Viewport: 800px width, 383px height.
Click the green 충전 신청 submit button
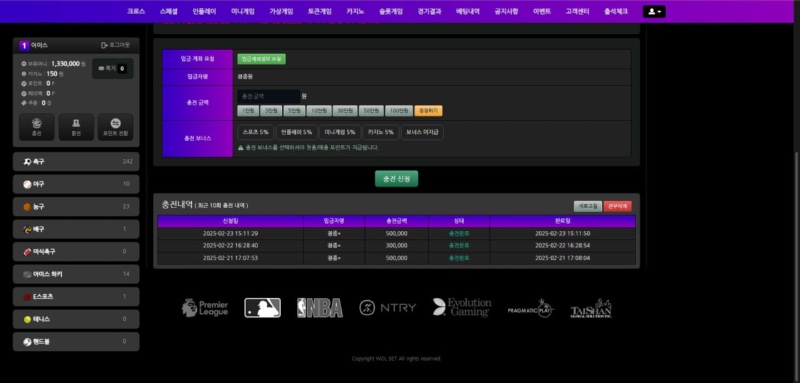click(x=396, y=178)
